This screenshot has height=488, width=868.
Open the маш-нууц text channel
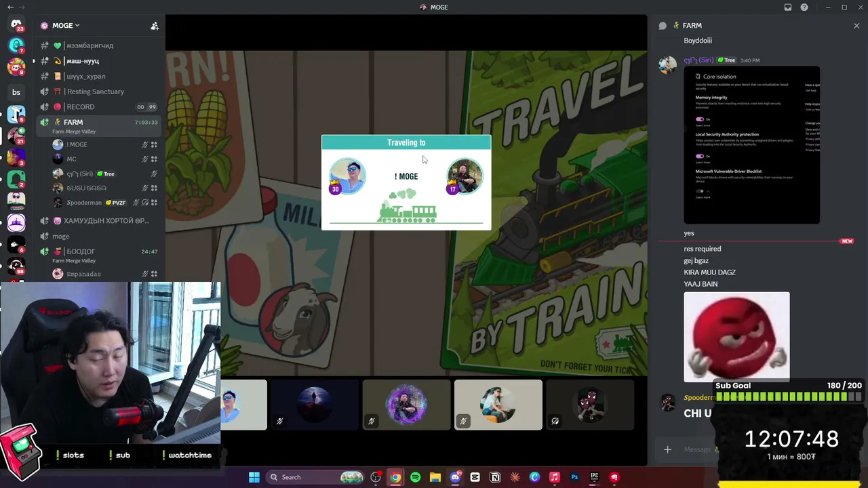click(x=100, y=61)
